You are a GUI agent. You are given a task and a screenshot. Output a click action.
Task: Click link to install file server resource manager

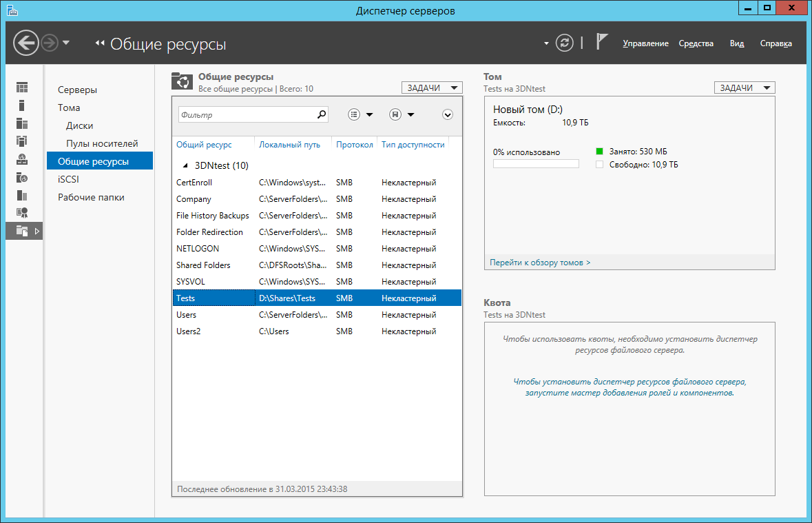point(629,387)
